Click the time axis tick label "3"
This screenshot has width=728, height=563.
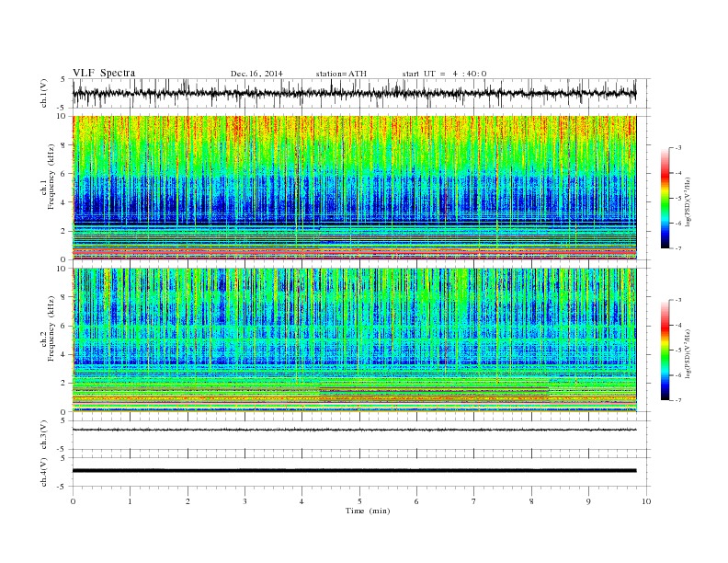click(x=245, y=501)
